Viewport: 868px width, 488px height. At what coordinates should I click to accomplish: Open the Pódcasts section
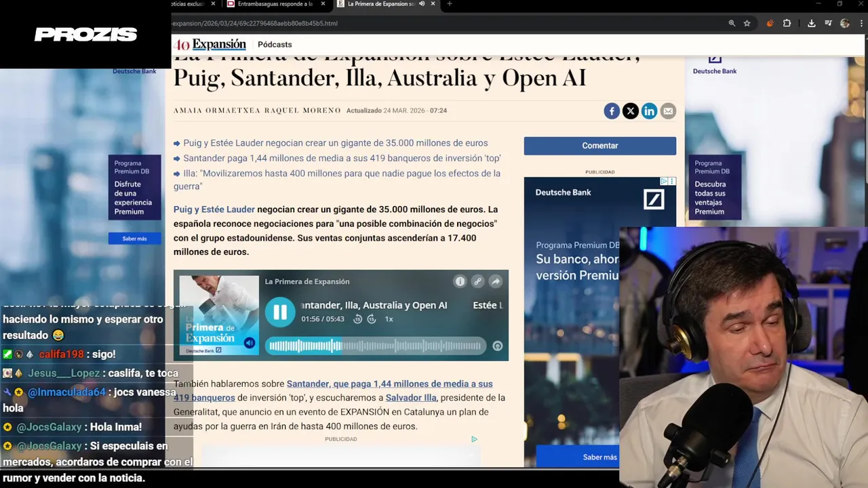(x=275, y=45)
